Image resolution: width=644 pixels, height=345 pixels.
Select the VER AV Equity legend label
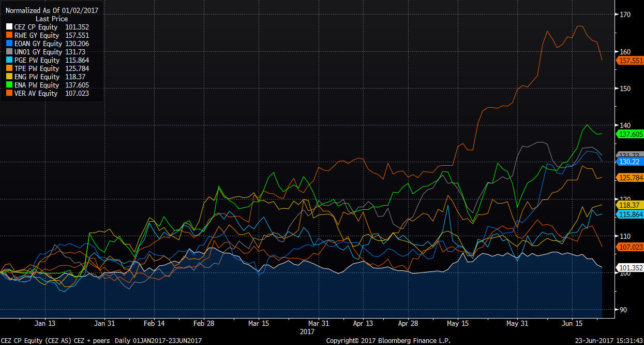[x=36, y=93]
